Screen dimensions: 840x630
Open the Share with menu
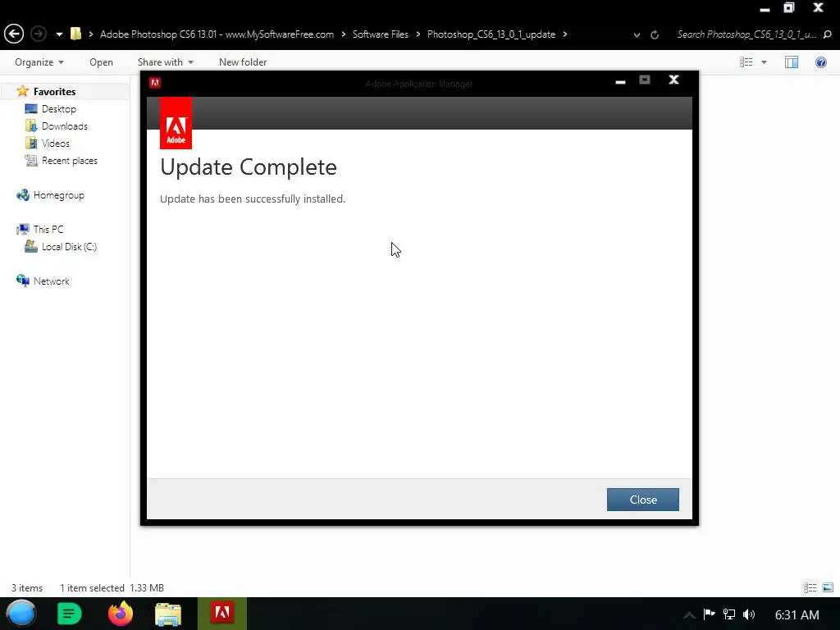(x=165, y=62)
